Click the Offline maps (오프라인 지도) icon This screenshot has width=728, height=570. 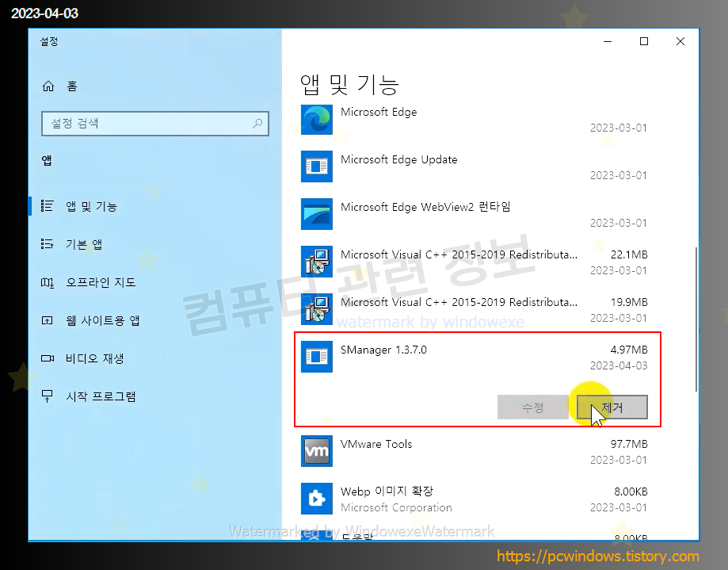click(47, 282)
